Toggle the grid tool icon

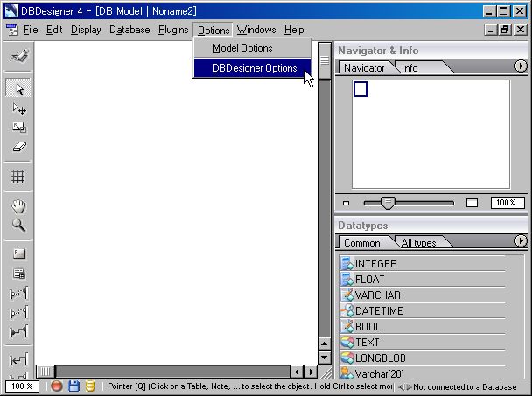[x=18, y=177]
